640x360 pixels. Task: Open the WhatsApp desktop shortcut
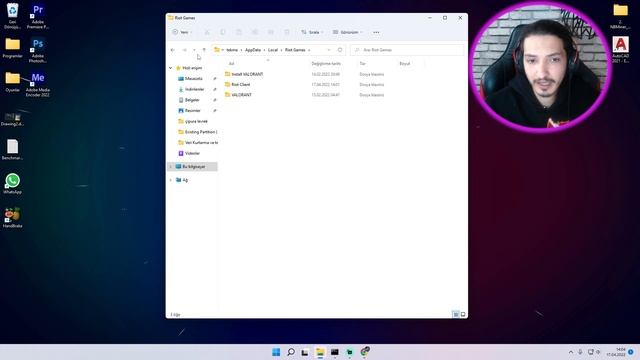pyautogui.click(x=12, y=184)
